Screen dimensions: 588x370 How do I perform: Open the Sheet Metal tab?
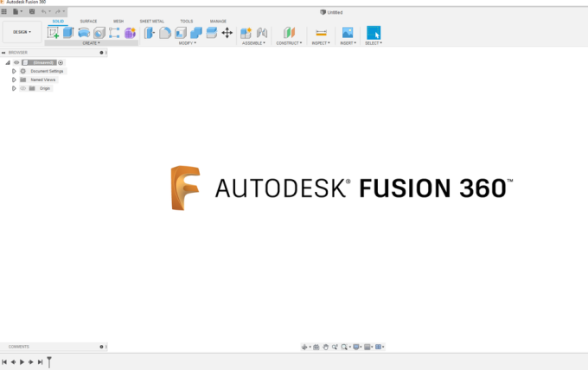[152, 21]
